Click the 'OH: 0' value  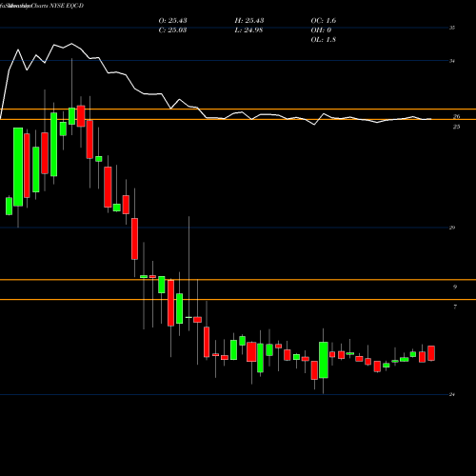321,30
